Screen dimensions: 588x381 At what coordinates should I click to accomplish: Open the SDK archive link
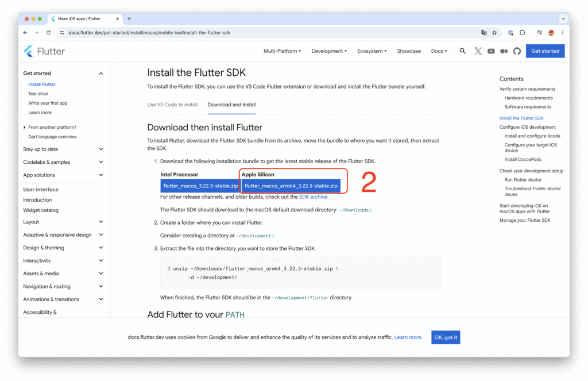click(x=313, y=197)
